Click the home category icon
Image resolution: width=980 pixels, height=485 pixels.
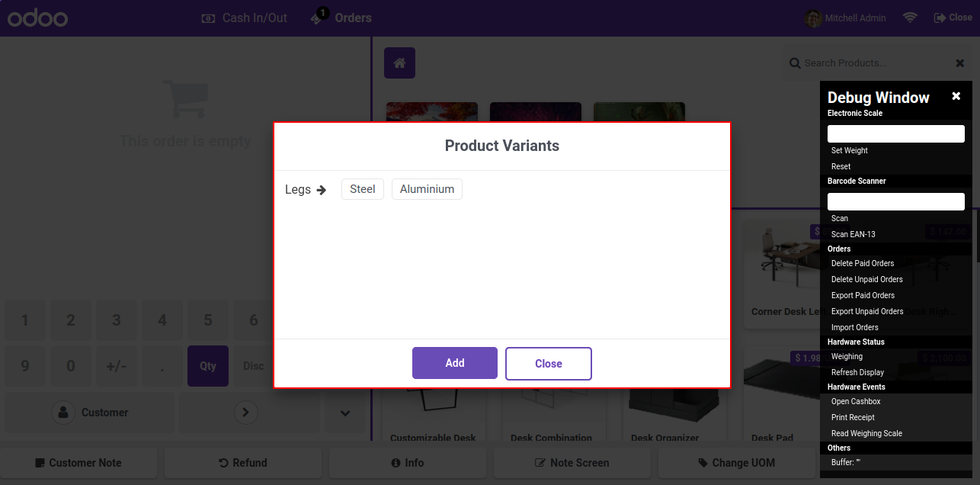click(x=399, y=63)
